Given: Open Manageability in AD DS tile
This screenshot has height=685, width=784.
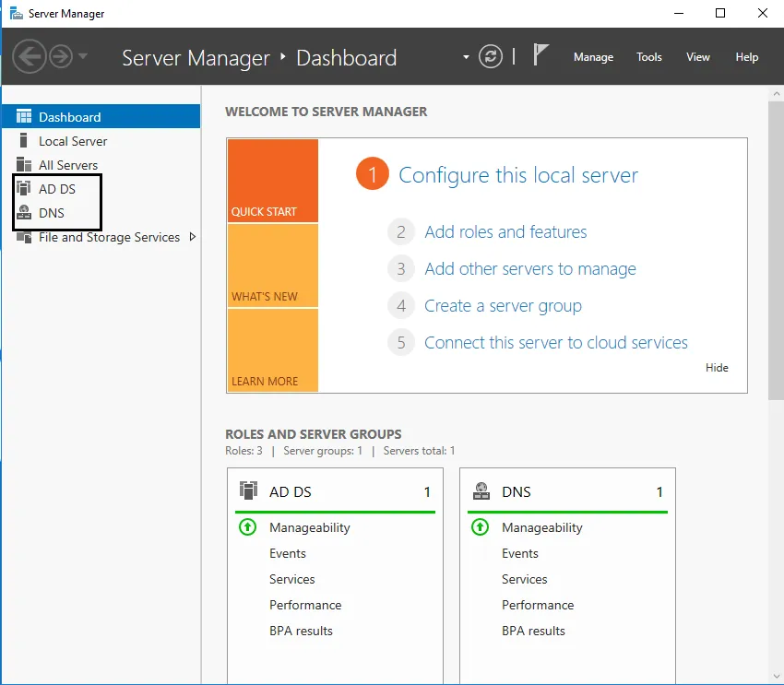Looking at the screenshot, I should pos(310,527).
